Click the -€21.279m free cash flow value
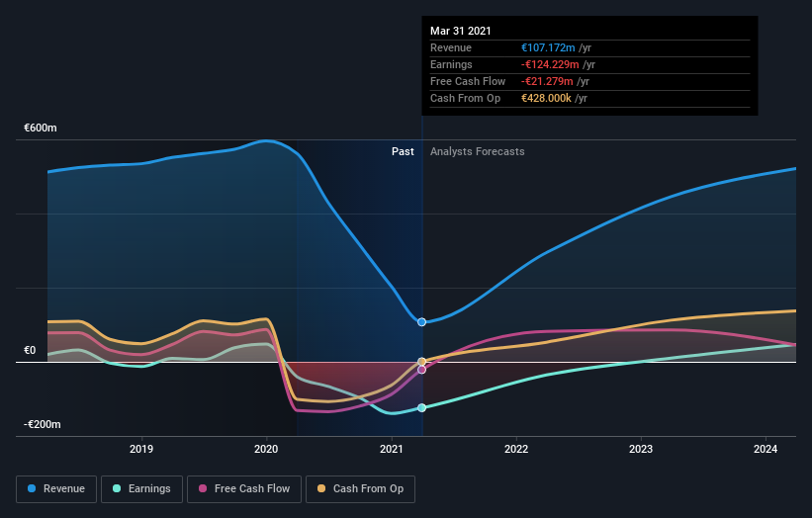The width and height of the screenshot is (812, 518). coord(547,81)
